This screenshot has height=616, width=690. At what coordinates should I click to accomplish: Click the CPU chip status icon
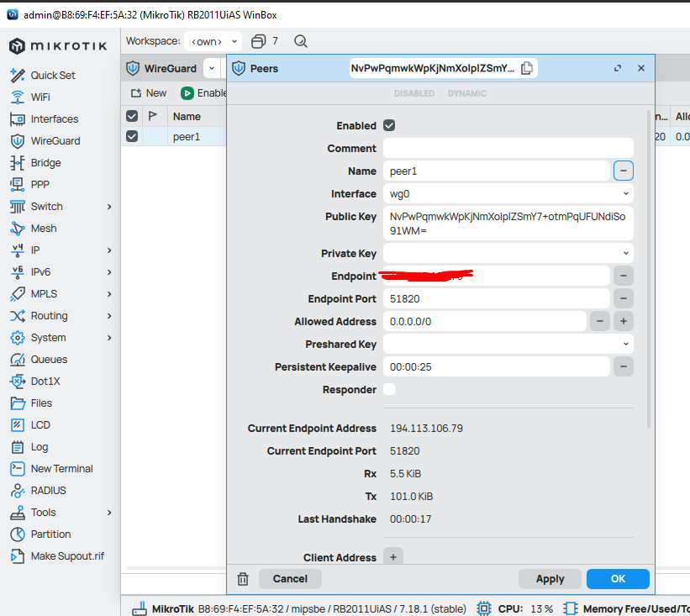pos(483,608)
